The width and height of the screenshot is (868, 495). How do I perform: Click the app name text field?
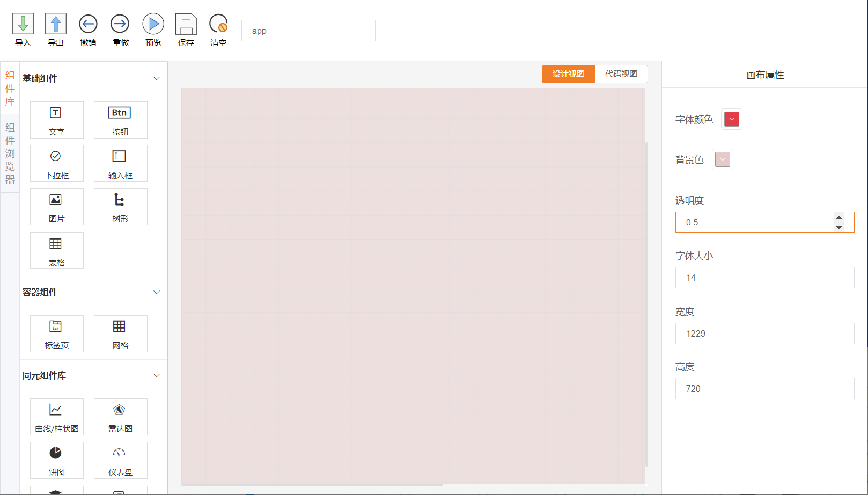coord(308,31)
